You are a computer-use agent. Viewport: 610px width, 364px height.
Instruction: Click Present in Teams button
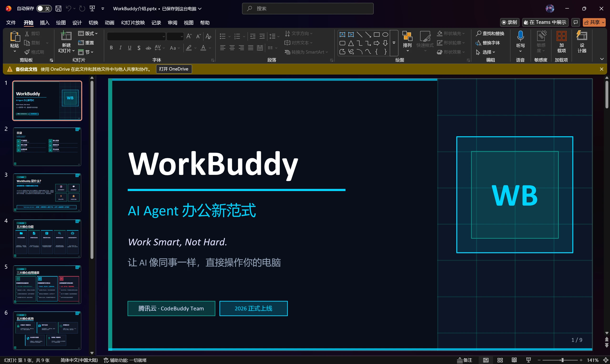pos(545,22)
